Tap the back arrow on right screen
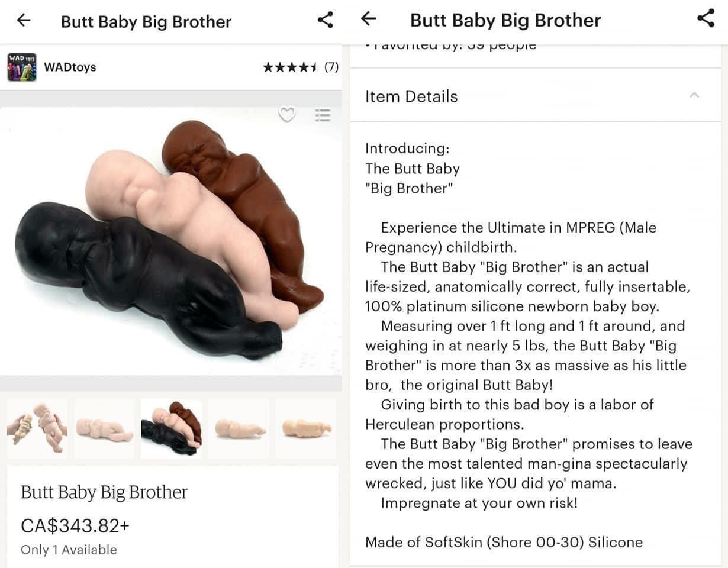This screenshot has width=728, height=568. pyautogui.click(x=369, y=19)
